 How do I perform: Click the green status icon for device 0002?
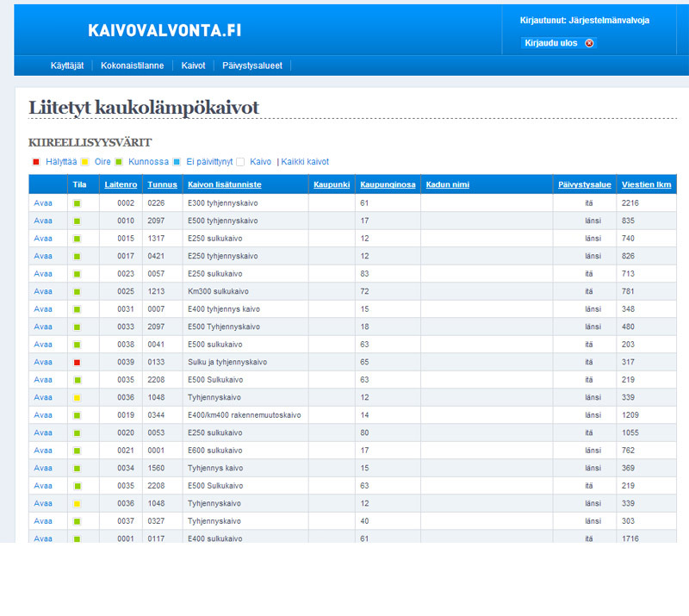[x=77, y=203]
